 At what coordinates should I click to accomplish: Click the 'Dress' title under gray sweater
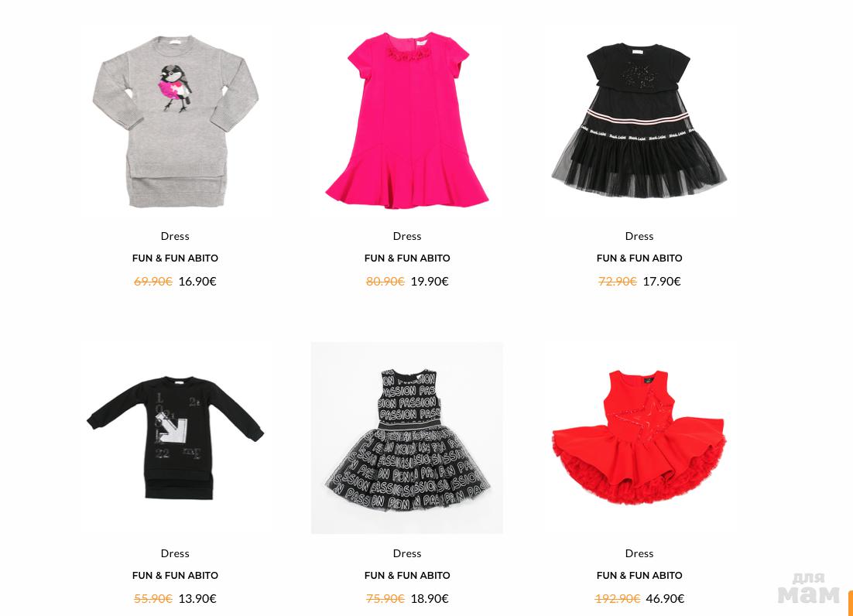click(x=175, y=236)
